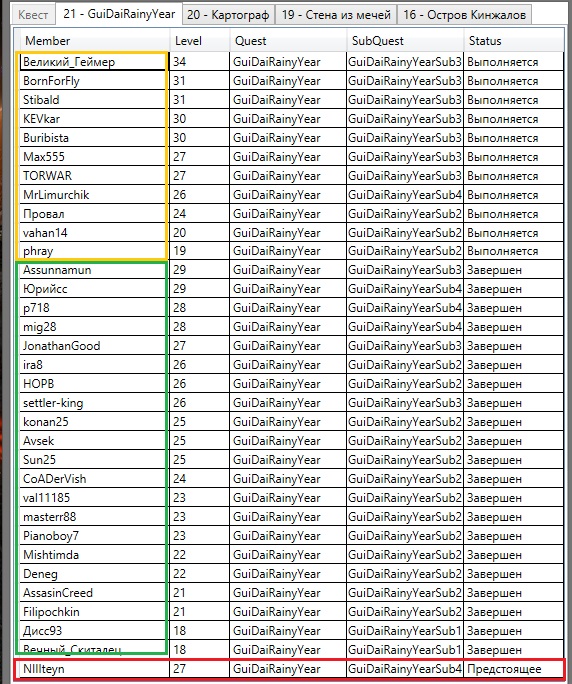Select member settler-king cell
572x684 pixels.
click(x=93, y=403)
